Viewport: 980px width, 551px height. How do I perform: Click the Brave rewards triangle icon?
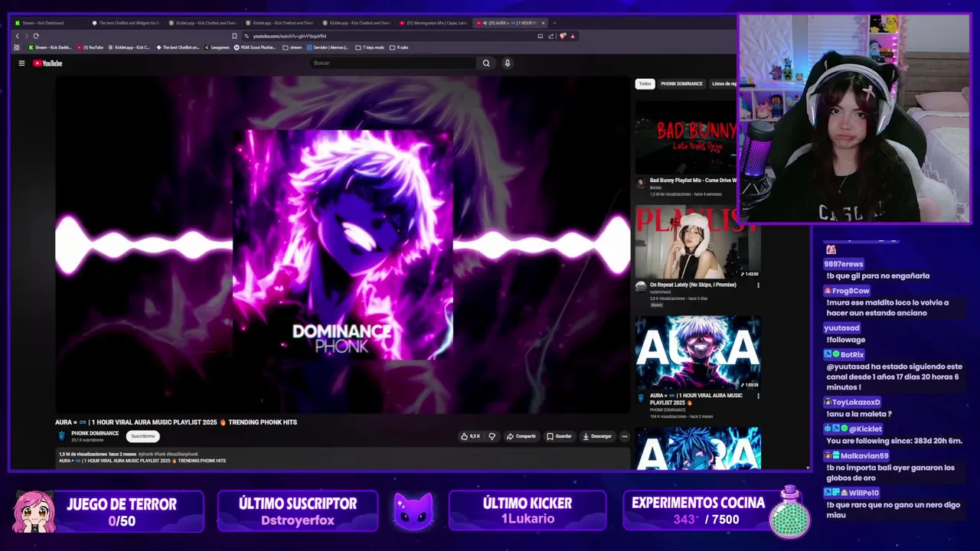572,36
